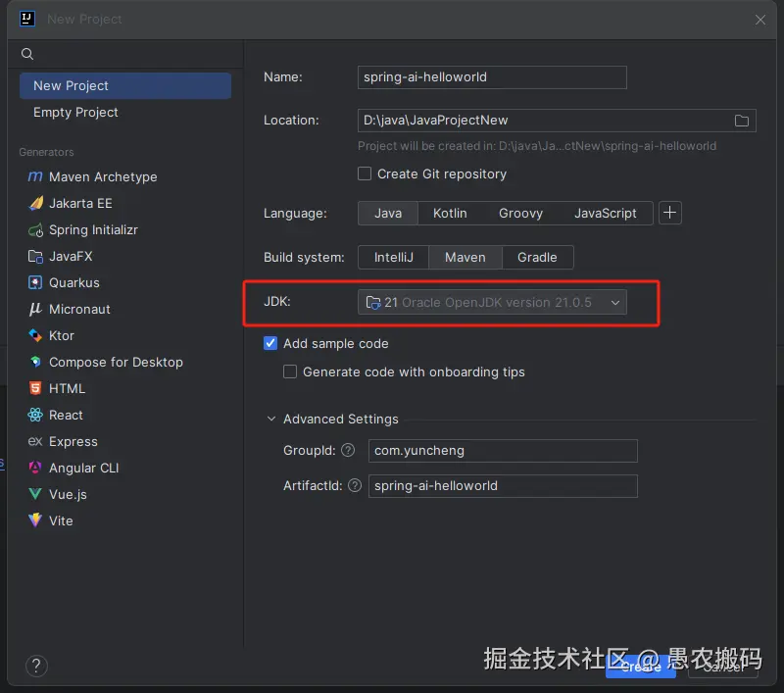
Task: Edit the ArtifactId field
Action: pos(503,486)
